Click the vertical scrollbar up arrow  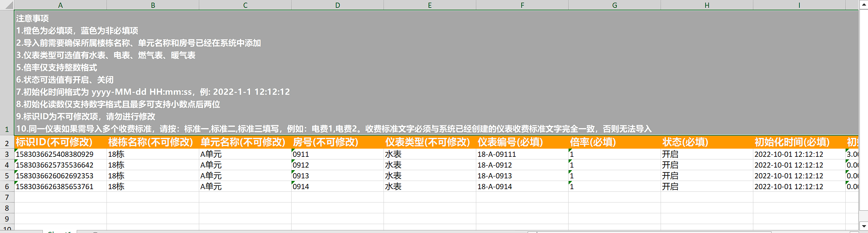tap(864, 4)
